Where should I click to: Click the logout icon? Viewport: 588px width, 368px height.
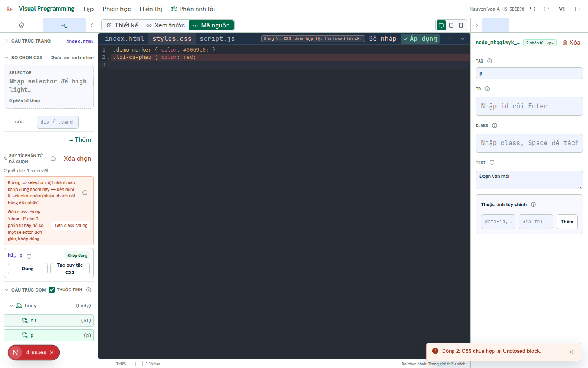point(577,9)
